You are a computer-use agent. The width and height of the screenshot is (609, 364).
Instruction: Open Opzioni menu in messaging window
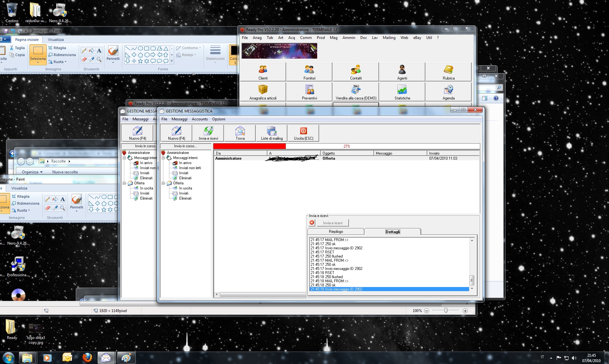[x=219, y=119]
